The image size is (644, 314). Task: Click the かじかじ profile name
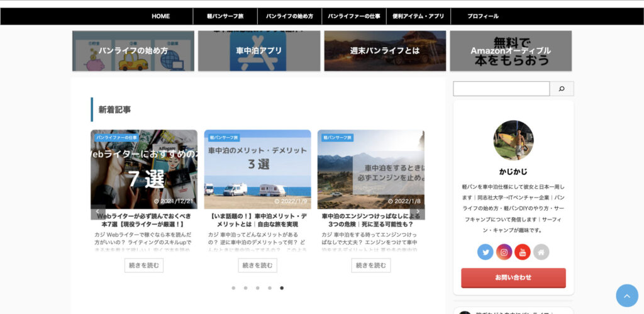click(513, 171)
